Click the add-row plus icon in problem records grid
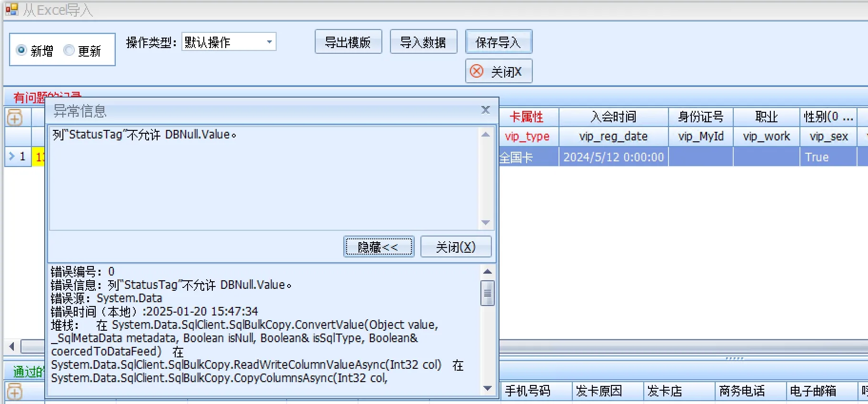The height and width of the screenshot is (404, 868). point(15,118)
